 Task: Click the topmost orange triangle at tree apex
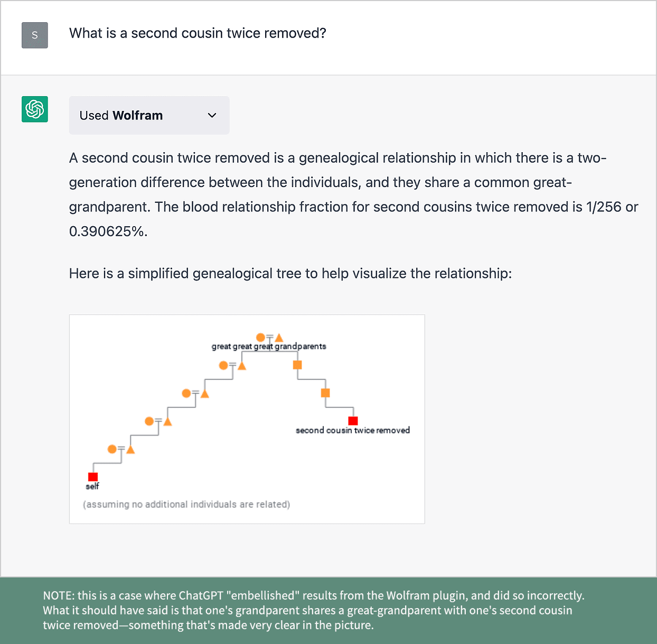click(x=279, y=338)
